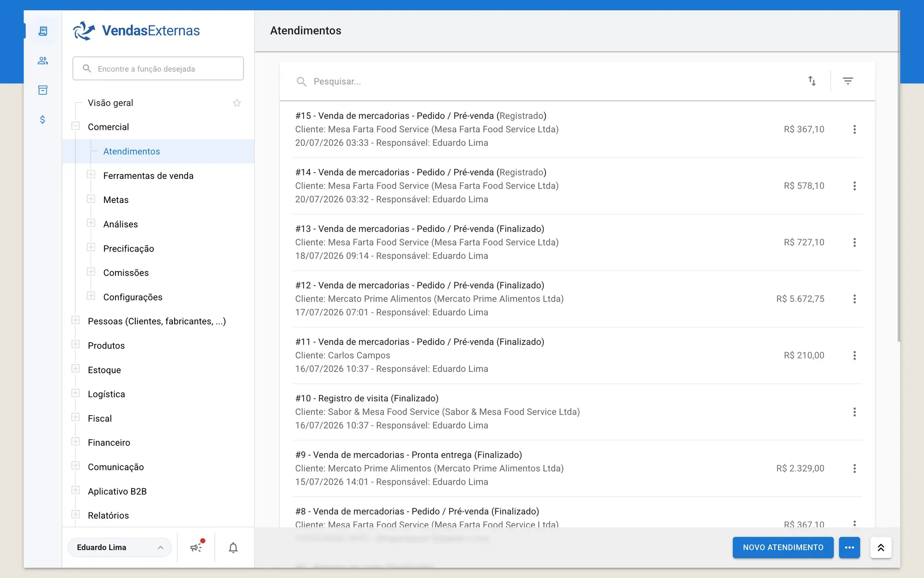Click Cliente: Carlos Campos text

343,355
